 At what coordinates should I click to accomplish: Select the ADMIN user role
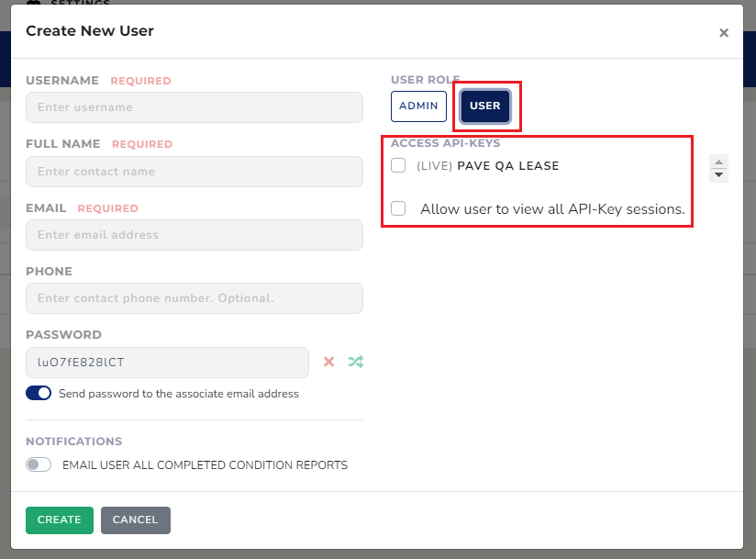(418, 106)
